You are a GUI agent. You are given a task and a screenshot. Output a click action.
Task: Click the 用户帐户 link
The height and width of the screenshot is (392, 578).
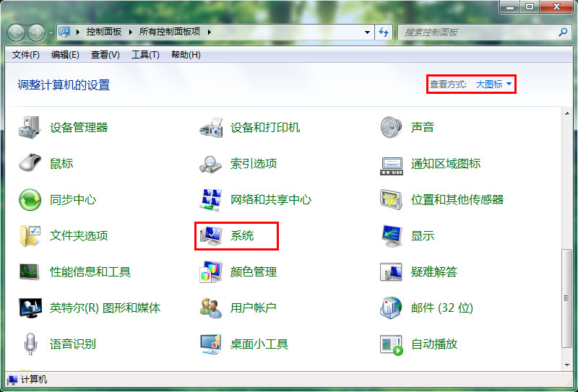tap(254, 308)
